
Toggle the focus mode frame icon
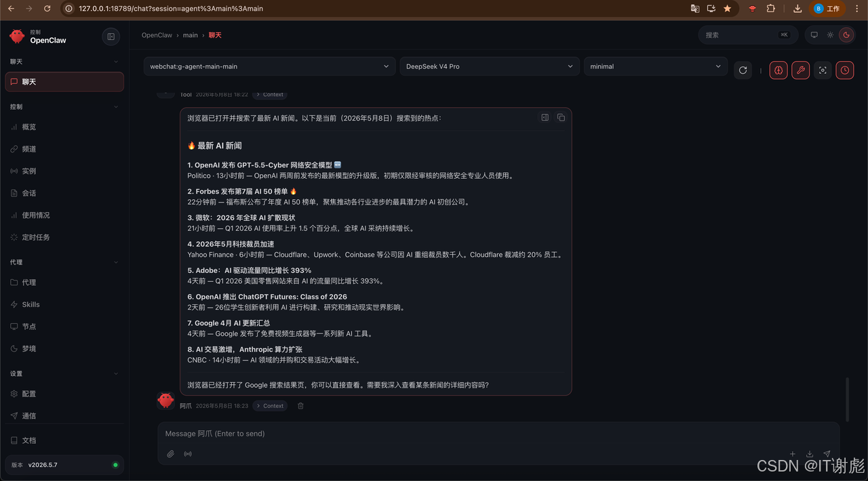823,70
